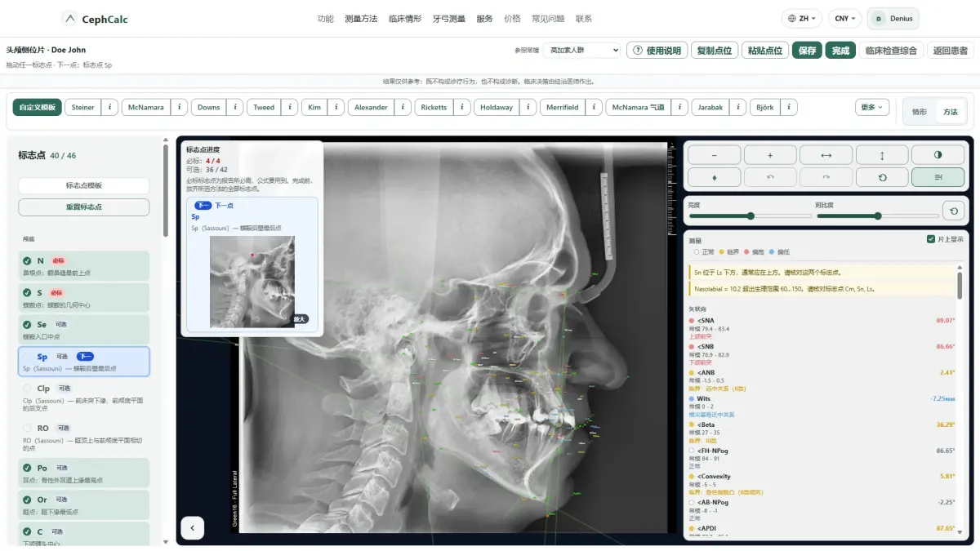
Task: Click the diamond sharpen icon button
Action: click(715, 177)
